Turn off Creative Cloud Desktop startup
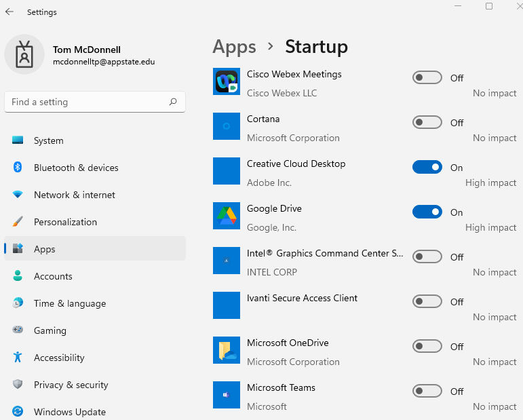This screenshot has width=523, height=420. coord(427,167)
